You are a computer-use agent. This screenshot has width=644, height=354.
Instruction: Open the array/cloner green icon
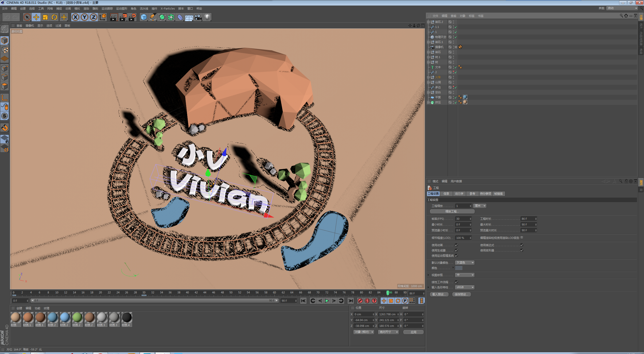click(x=171, y=17)
